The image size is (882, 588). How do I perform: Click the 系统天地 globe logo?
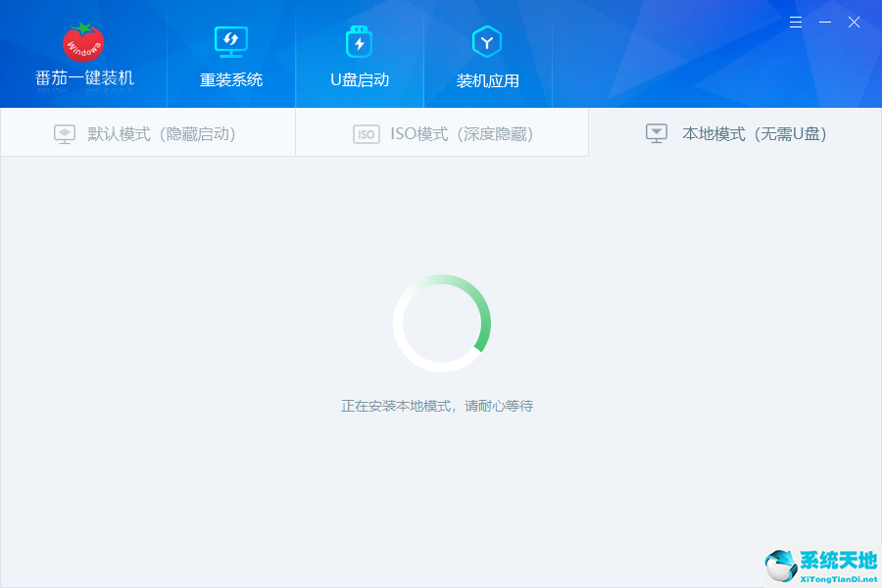click(779, 563)
